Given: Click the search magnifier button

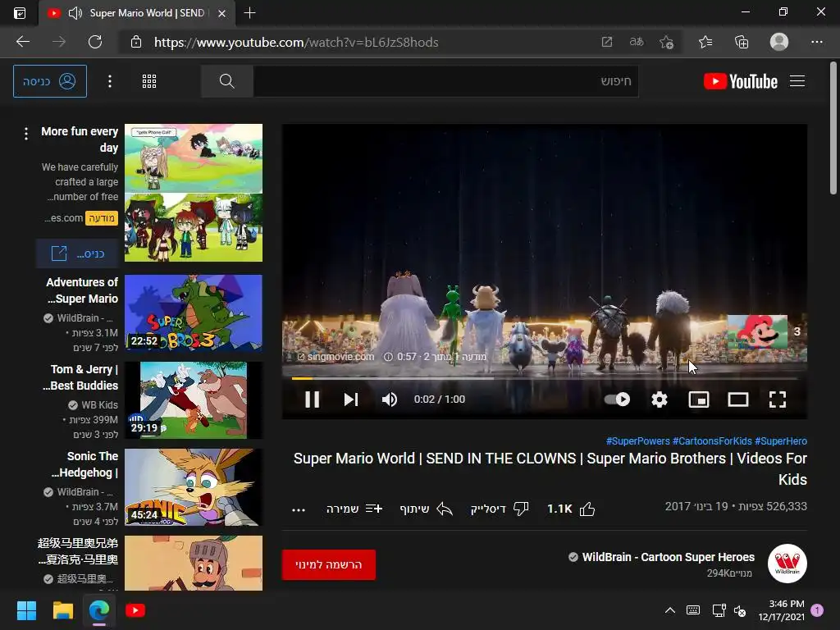Looking at the screenshot, I should point(227,81).
